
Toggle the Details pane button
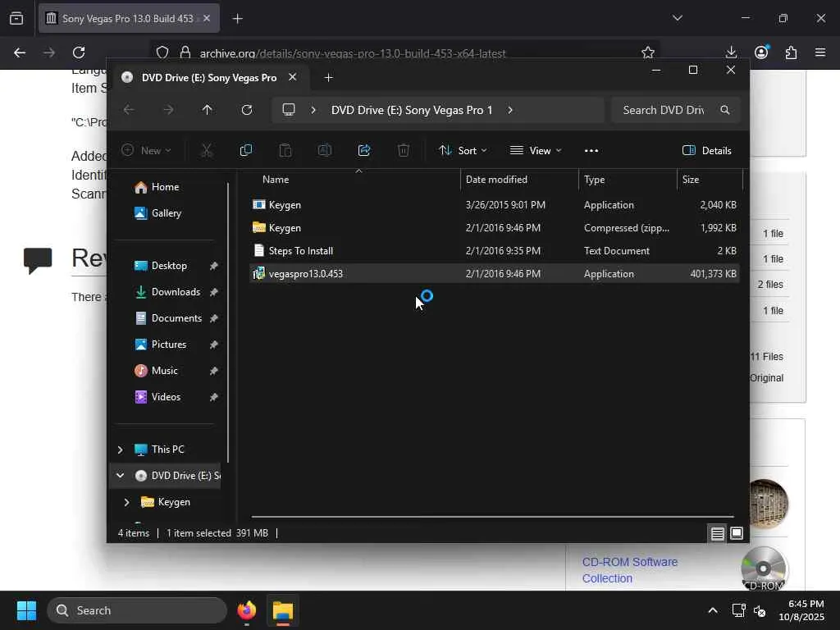pos(707,151)
